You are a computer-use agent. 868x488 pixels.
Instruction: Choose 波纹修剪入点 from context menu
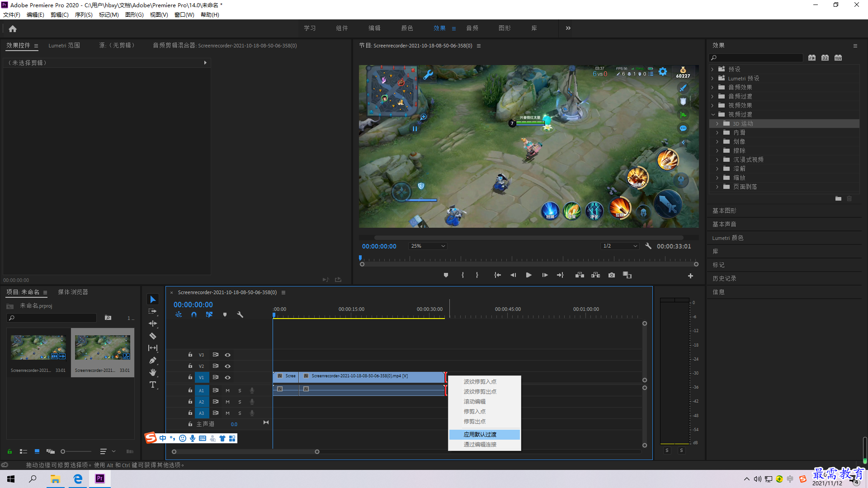pos(480,382)
